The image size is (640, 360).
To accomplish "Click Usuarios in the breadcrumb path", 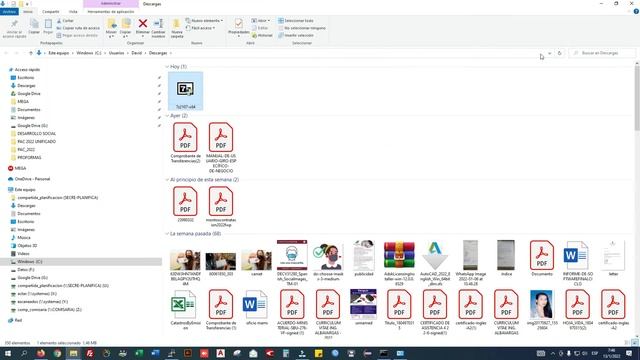I will pyautogui.click(x=116, y=53).
